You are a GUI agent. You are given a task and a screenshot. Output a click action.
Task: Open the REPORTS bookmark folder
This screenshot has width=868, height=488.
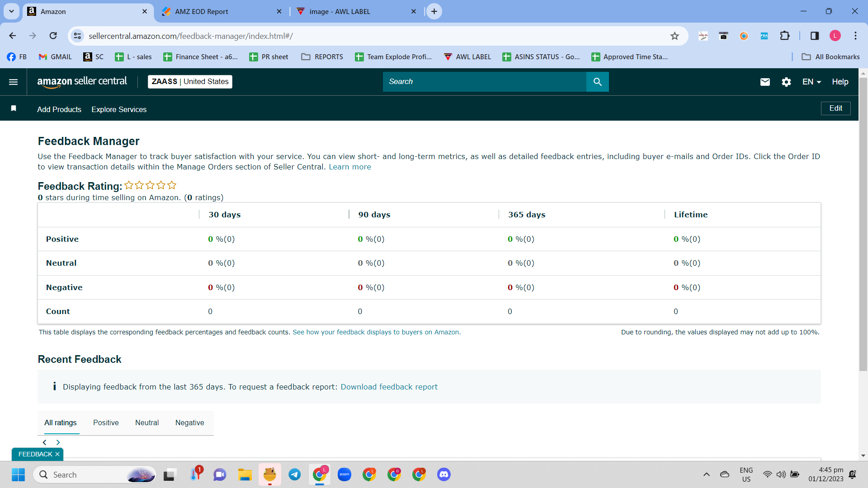pos(322,56)
